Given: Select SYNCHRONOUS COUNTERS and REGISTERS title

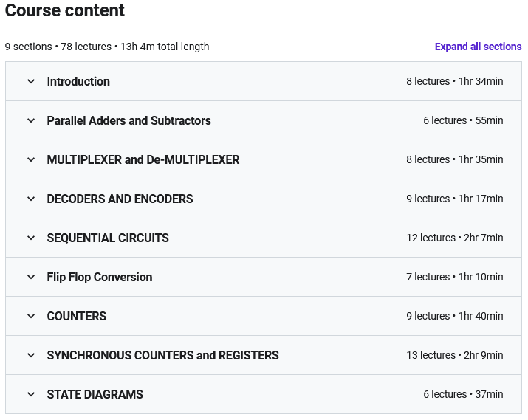Looking at the screenshot, I should tap(163, 355).
